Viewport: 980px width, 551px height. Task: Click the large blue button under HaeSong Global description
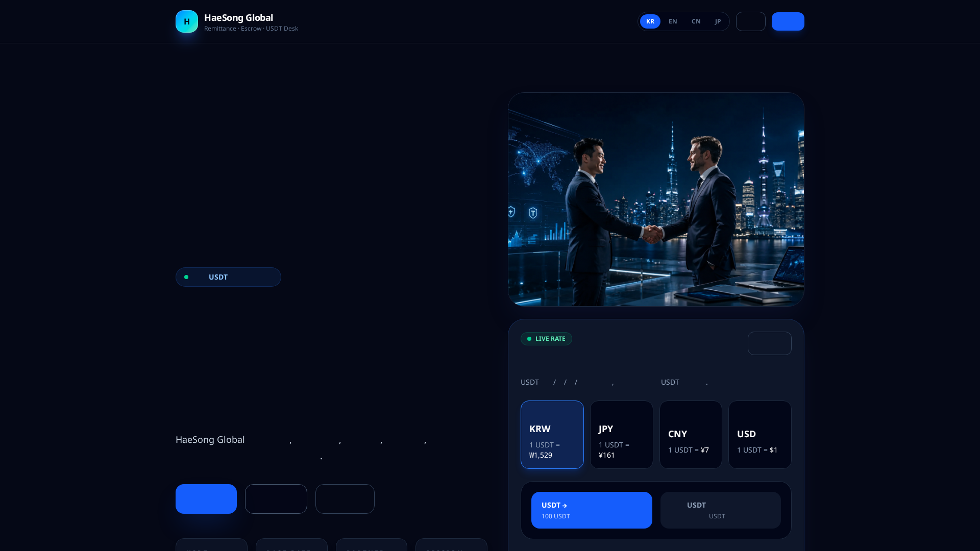click(206, 499)
